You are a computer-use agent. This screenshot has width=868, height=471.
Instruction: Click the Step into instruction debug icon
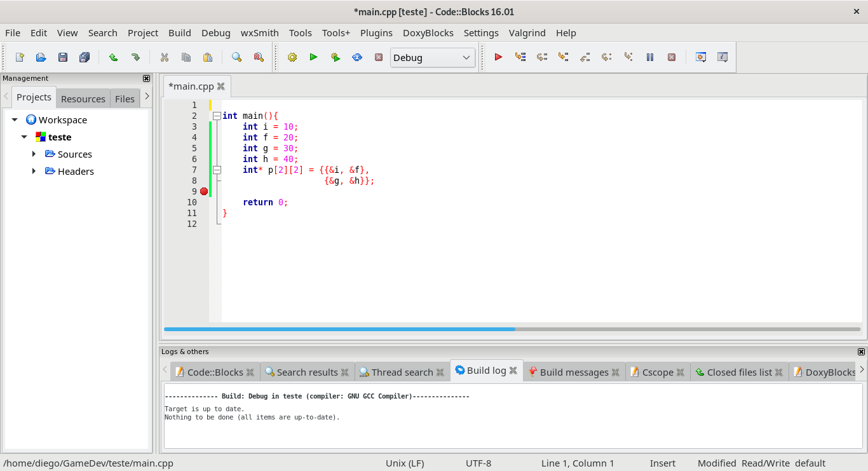(x=628, y=57)
